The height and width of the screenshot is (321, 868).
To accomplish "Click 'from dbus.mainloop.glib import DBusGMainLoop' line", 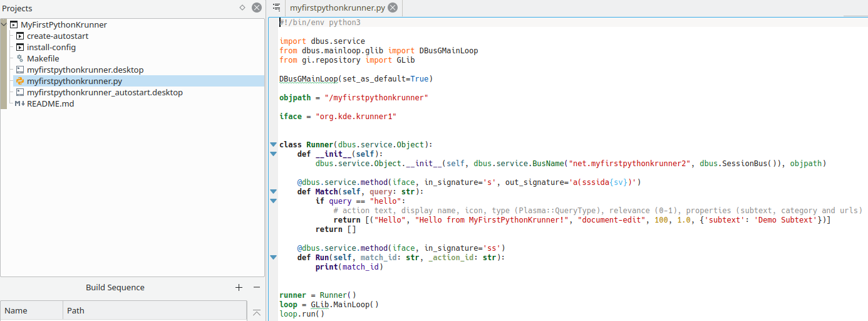I will [378, 51].
